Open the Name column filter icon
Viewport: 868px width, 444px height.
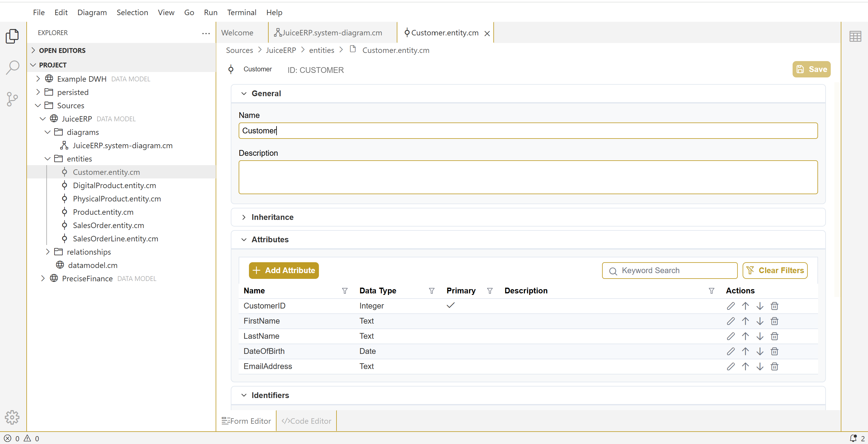tap(344, 291)
